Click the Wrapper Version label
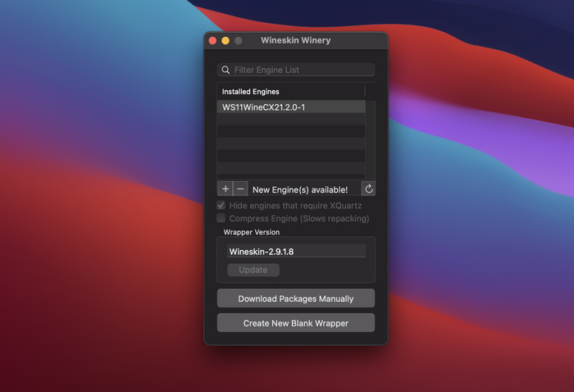The height and width of the screenshot is (392, 574). tap(252, 232)
